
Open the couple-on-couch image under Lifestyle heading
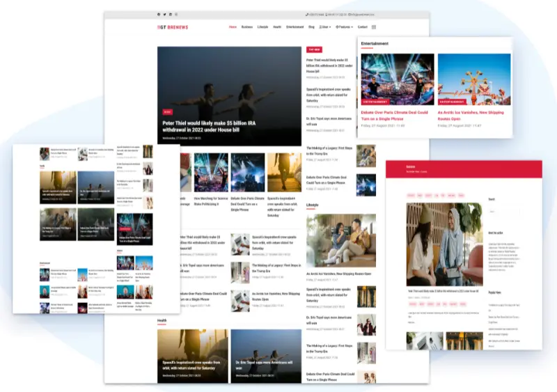pos(341,241)
